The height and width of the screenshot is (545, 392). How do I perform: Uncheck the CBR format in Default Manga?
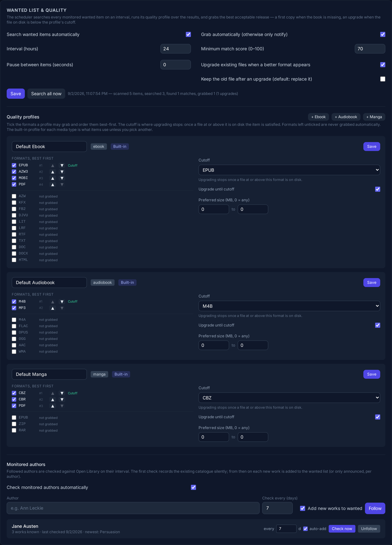click(x=14, y=399)
